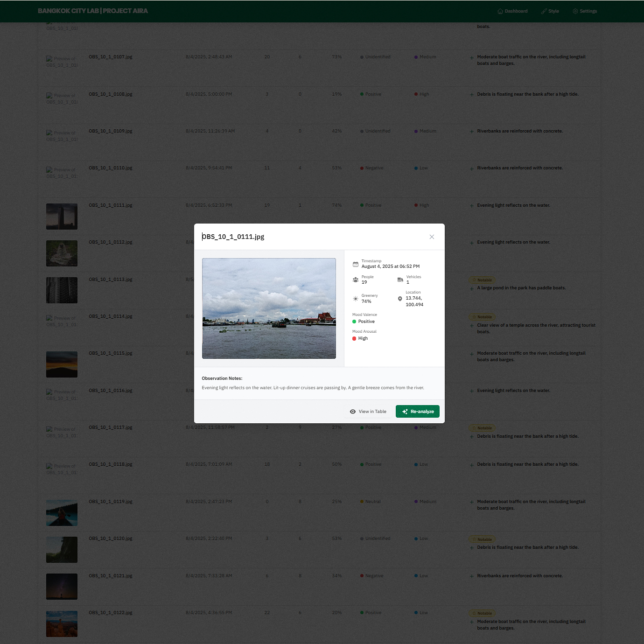644x644 pixels.
Task: Click the People group icon
Action: tap(356, 280)
